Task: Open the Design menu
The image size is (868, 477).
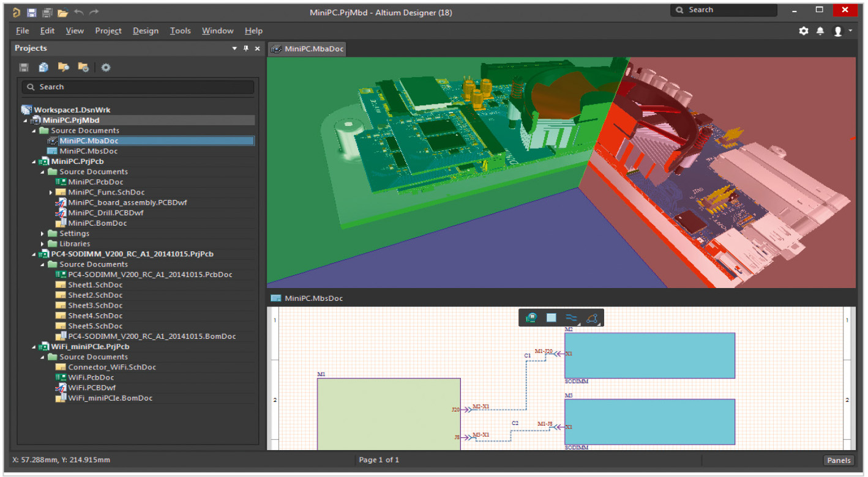Action: [146, 31]
